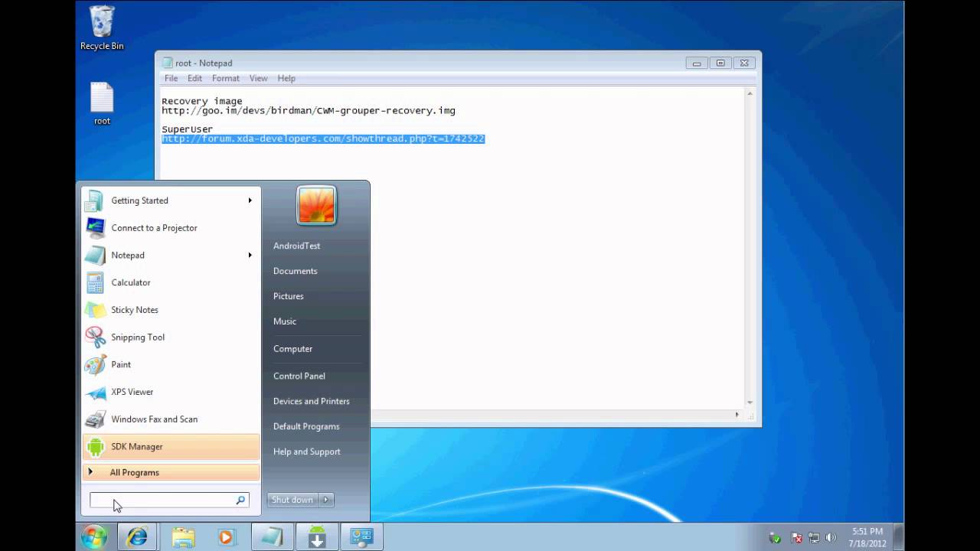Expand All Programs list
This screenshot has height=551, width=980.
pos(171,472)
